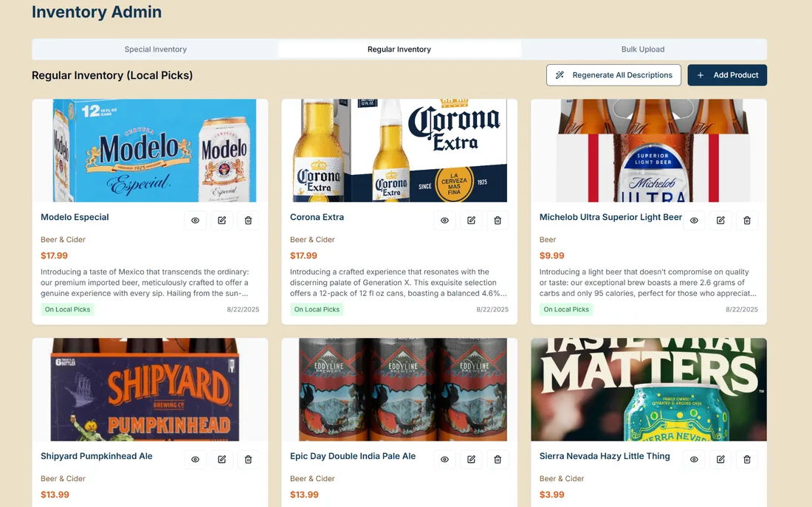
Task: View the Michelob Ultra product details
Action: pyautogui.click(x=694, y=221)
